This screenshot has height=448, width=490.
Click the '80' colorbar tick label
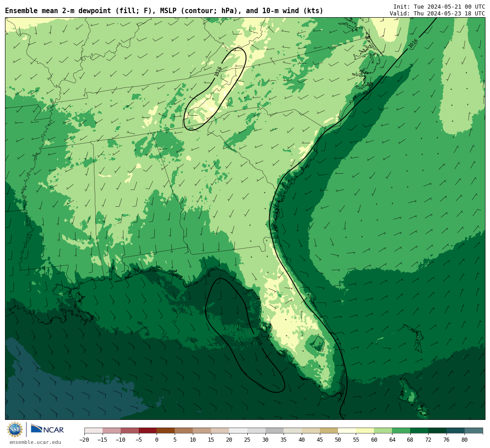point(465,439)
